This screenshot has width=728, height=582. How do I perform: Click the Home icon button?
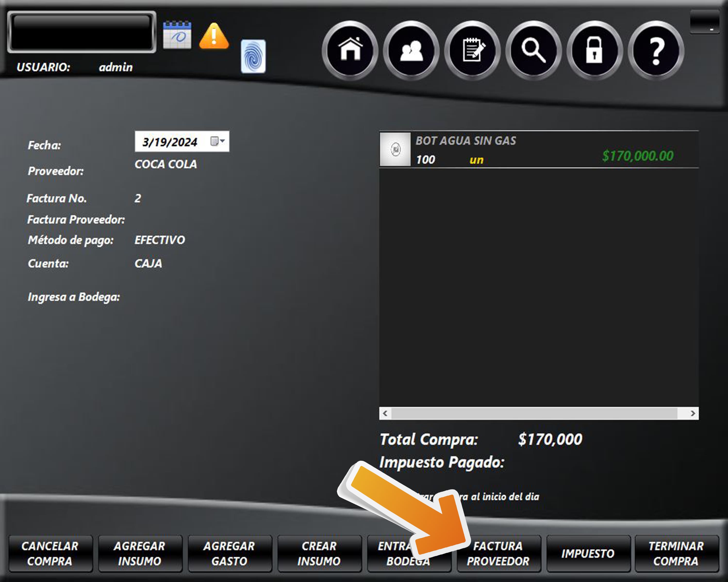[350, 50]
